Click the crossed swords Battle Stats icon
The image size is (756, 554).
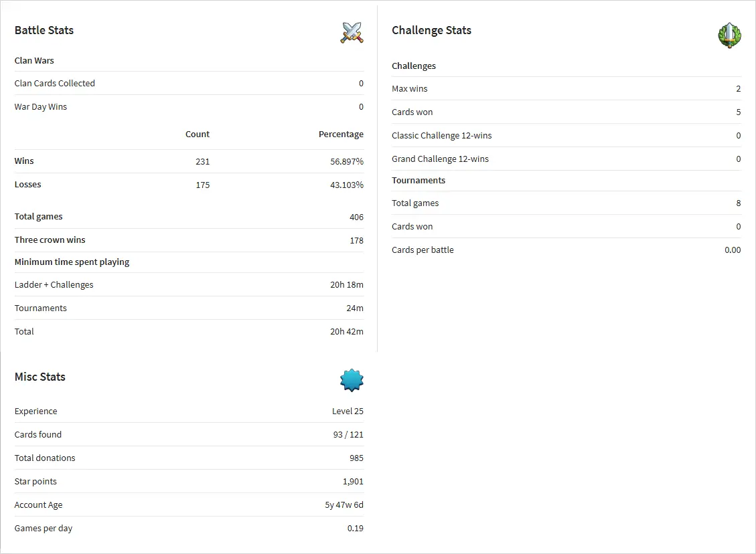pos(352,33)
